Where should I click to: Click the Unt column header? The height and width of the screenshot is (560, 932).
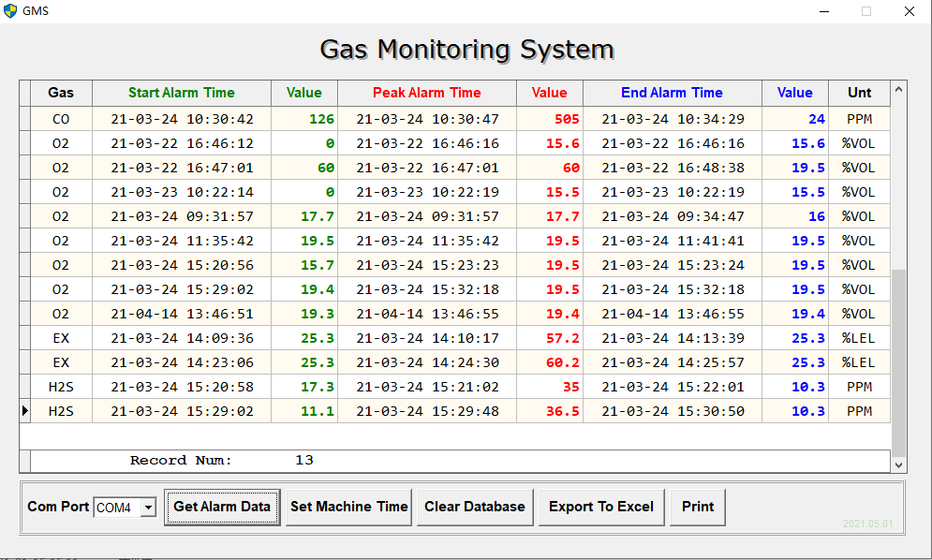tap(859, 93)
